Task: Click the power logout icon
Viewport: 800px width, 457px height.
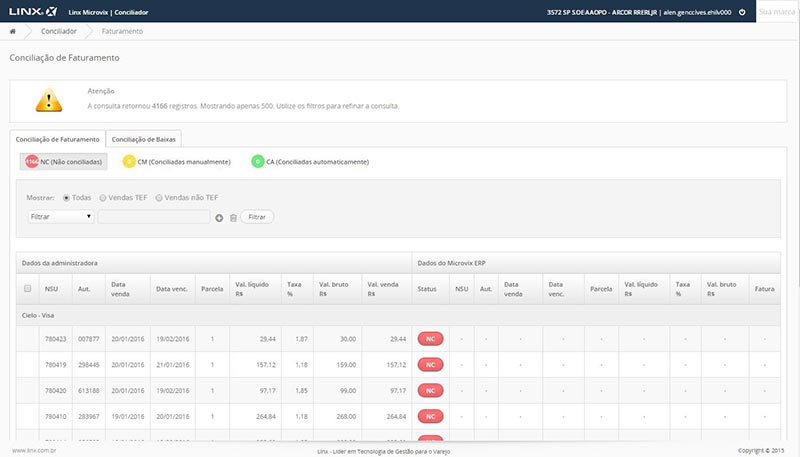Action: 741,11
